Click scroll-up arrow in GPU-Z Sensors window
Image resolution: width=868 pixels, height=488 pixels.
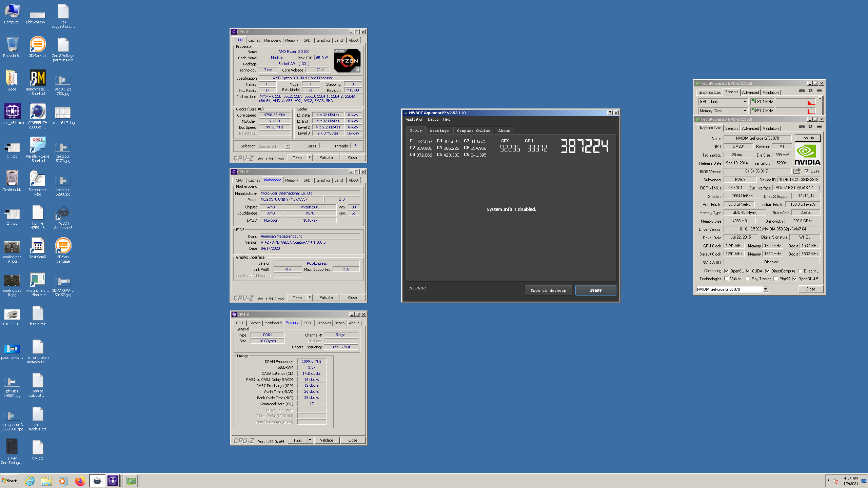820,99
